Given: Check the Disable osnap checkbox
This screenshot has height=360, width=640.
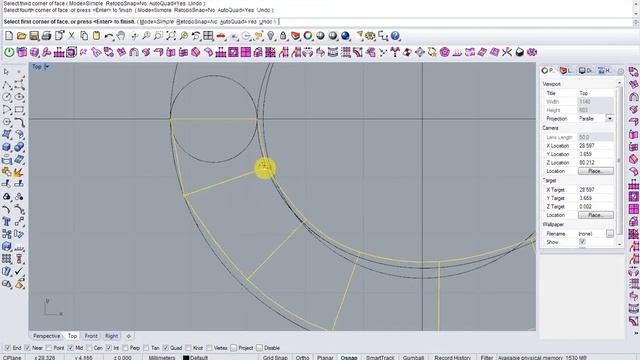Looking at the screenshot, I should click(259, 348).
